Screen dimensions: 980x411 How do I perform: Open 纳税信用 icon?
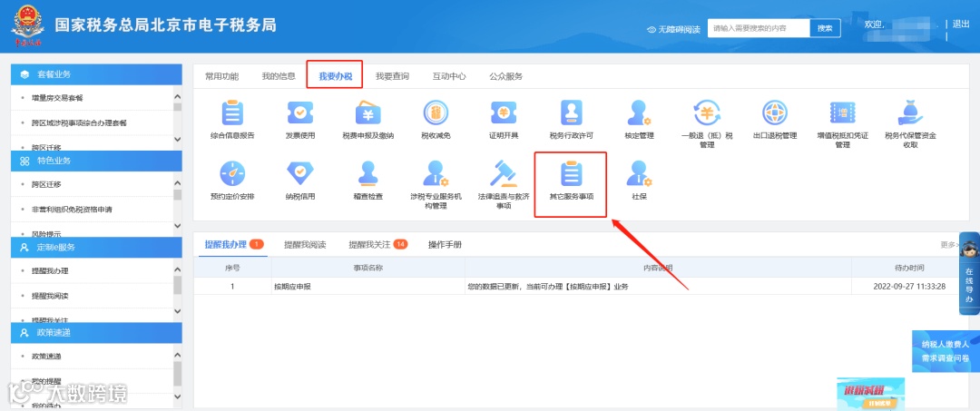click(300, 173)
